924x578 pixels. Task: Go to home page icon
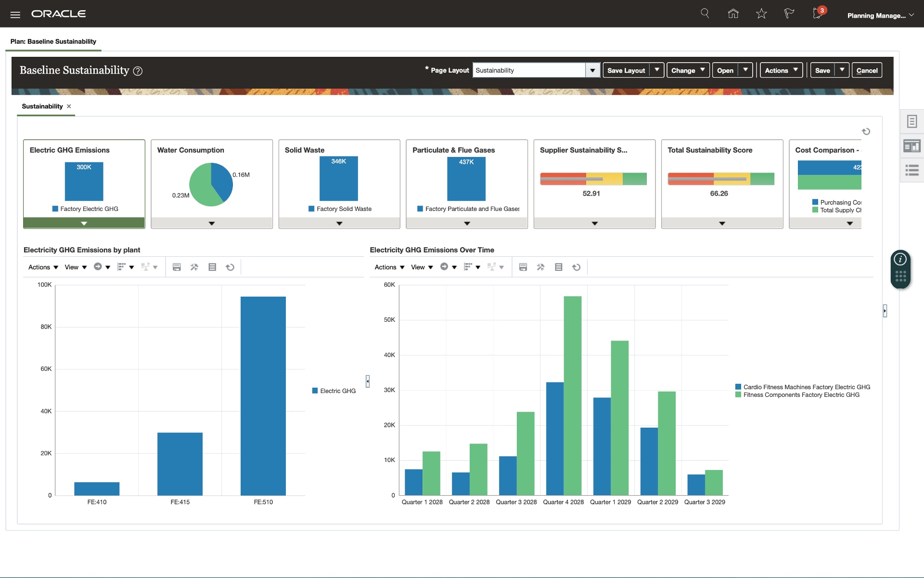(733, 13)
